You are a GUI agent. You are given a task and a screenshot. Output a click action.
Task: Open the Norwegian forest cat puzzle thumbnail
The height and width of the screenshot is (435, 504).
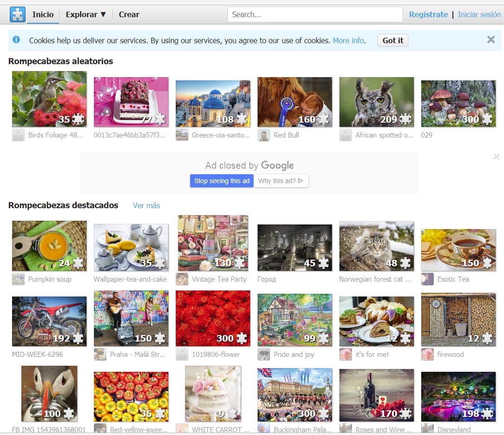tap(377, 246)
